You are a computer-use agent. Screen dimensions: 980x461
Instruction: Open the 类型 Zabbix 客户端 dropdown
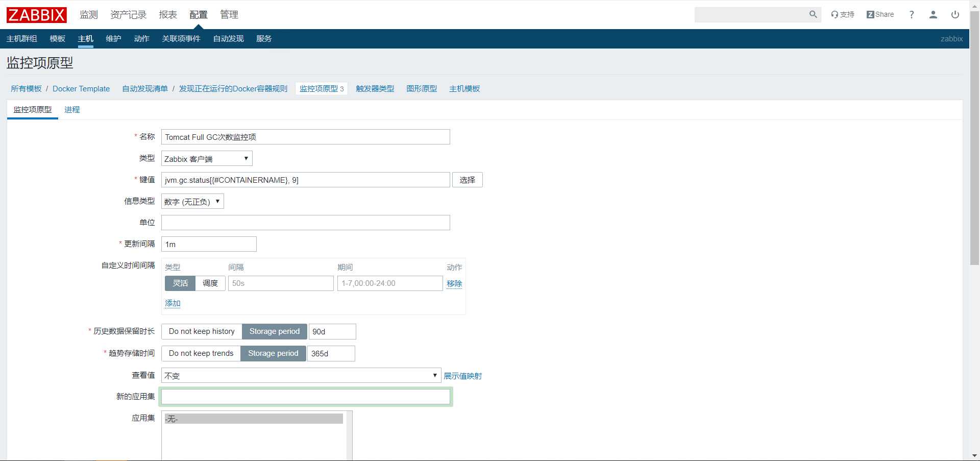[207, 159]
